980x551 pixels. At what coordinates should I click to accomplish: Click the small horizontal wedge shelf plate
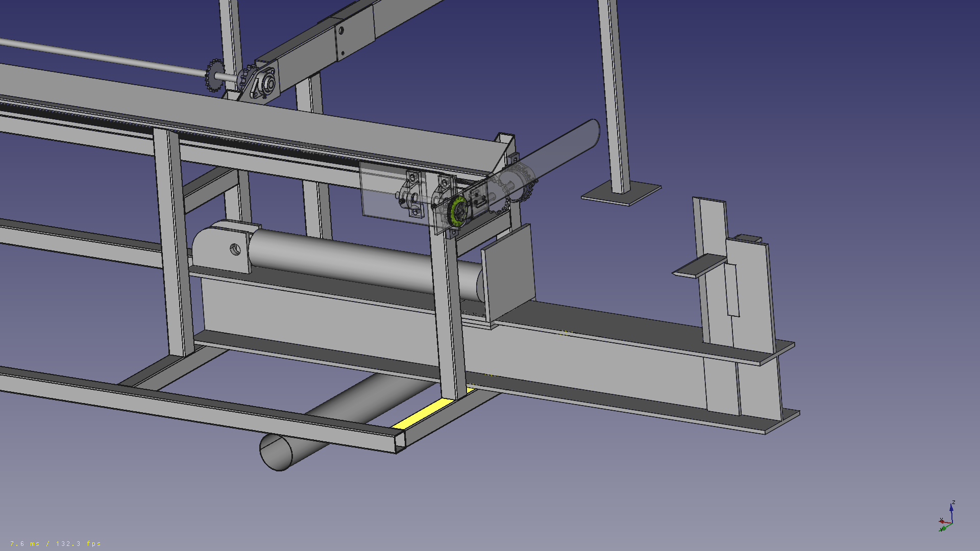(x=699, y=267)
